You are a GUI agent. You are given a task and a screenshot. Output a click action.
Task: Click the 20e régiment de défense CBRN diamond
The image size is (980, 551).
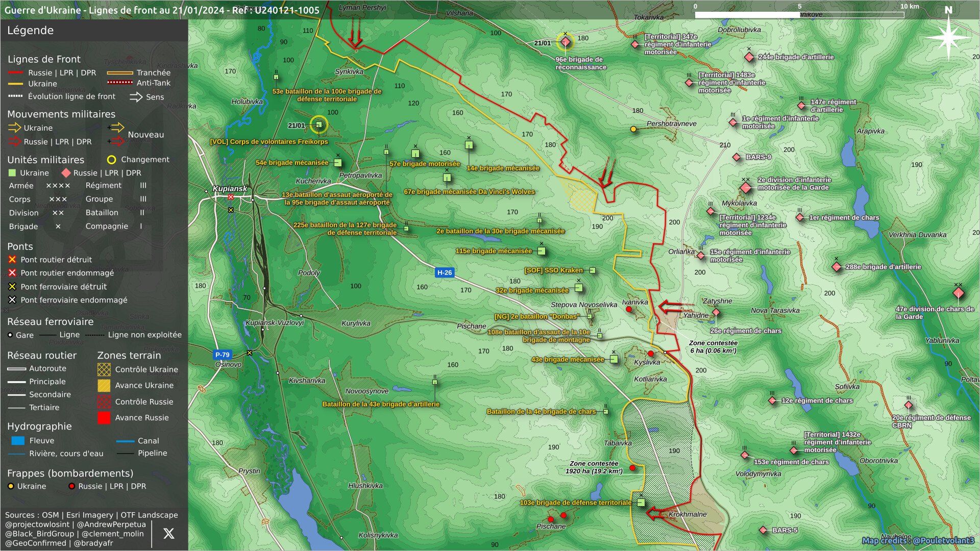[x=909, y=406]
